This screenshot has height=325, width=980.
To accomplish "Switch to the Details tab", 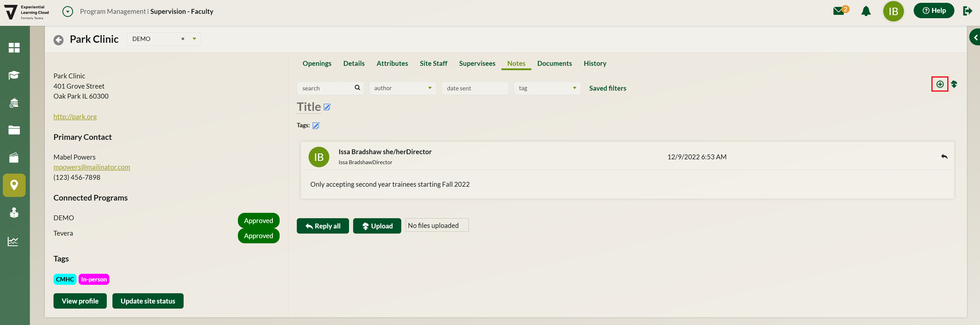I will (x=354, y=64).
